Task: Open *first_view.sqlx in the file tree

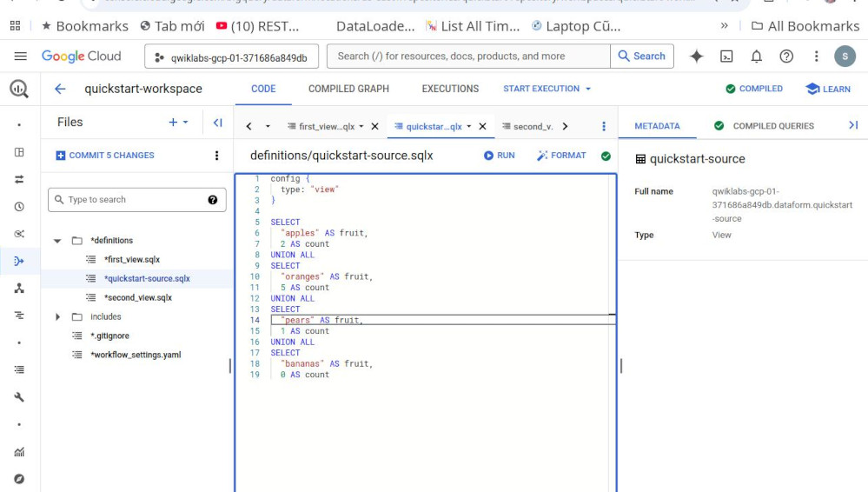Action: tap(132, 259)
